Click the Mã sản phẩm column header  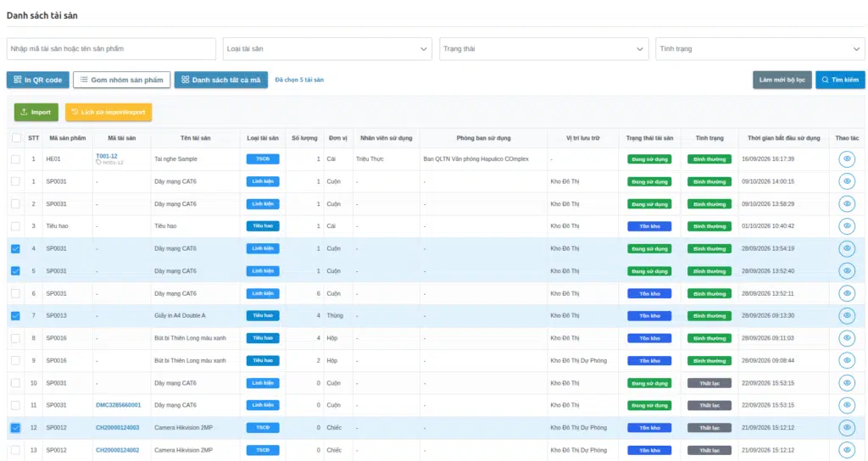68,138
